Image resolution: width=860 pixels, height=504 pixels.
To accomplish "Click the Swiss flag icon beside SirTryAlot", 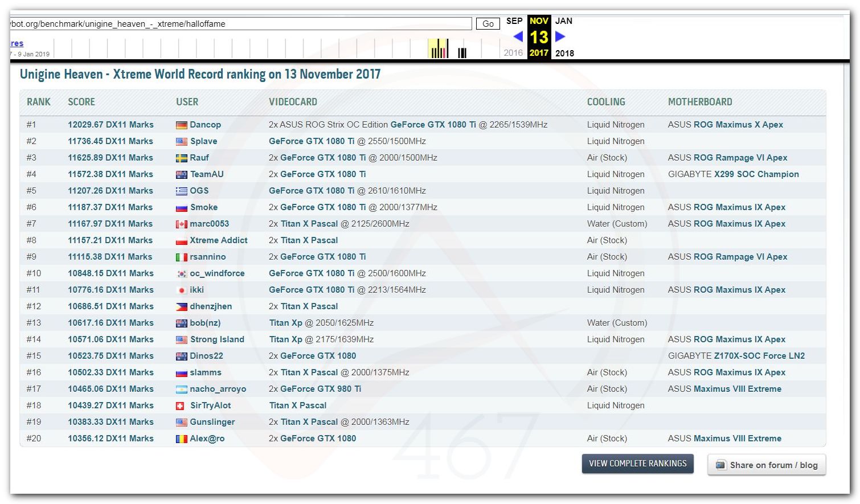I will click(x=180, y=406).
